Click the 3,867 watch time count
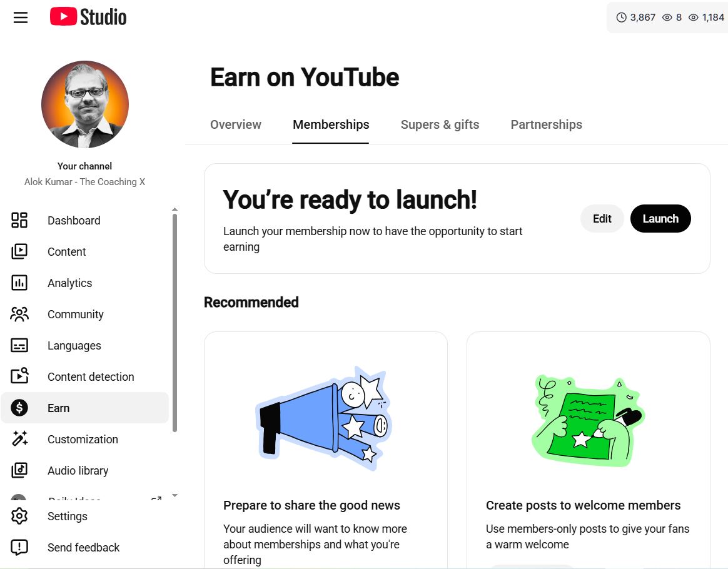Screen dimensions: 728x569 [642, 18]
